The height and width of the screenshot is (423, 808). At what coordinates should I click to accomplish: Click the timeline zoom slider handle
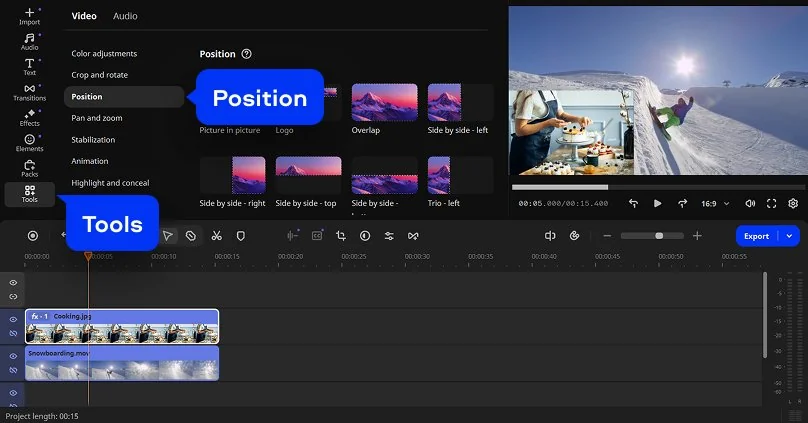(x=659, y=236)
